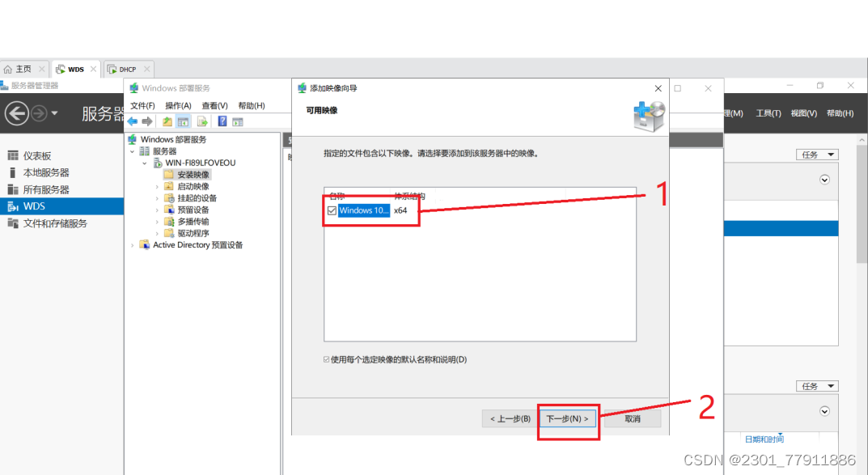Expand the 启动映像 tree node
Image resolution: width=868 pixels, height=475 pixels.
click(x=157, y=187)
